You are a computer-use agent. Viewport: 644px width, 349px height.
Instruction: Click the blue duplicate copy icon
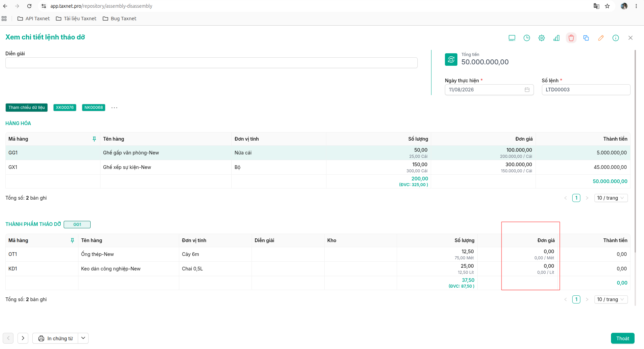click(586, 38)
